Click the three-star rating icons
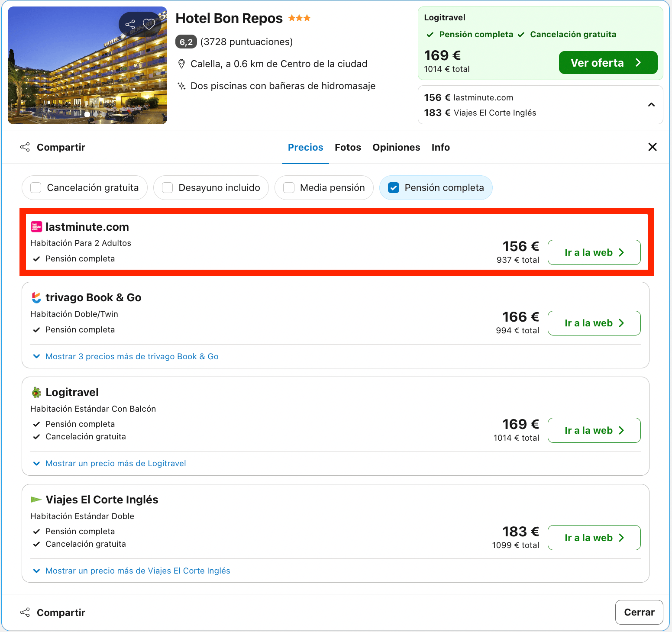The width and height of the screenshot is (672, 632). click(299, 18)
